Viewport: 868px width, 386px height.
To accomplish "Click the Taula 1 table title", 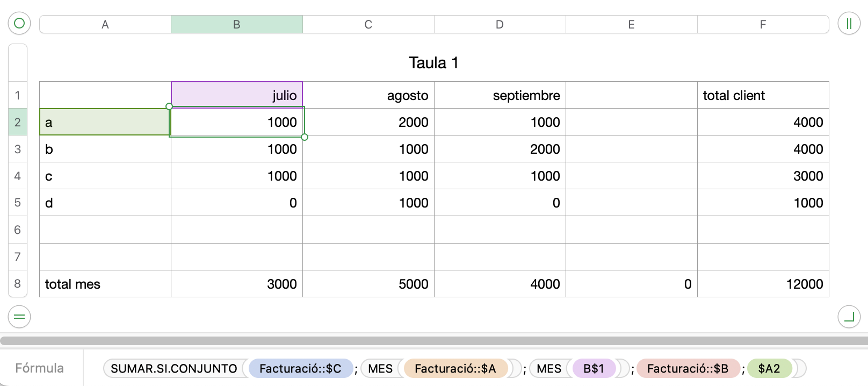I will click(x=433, y=63).
